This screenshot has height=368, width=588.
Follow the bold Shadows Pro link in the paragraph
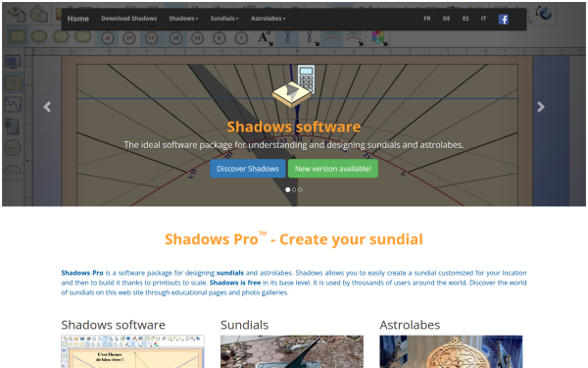click(x=82, y=273)
